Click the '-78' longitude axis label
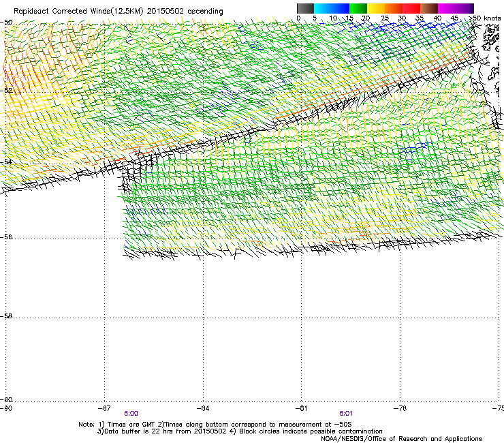The width and height of the screenshot is (504, 443). pyautogui.click(x=400, y=408)
